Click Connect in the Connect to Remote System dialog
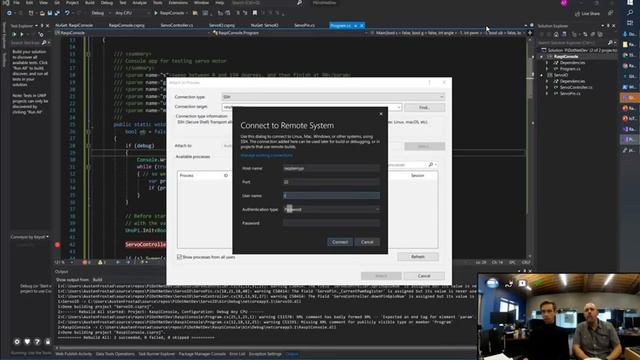Viewport: 640px width, 360px height. click(340, 242)
